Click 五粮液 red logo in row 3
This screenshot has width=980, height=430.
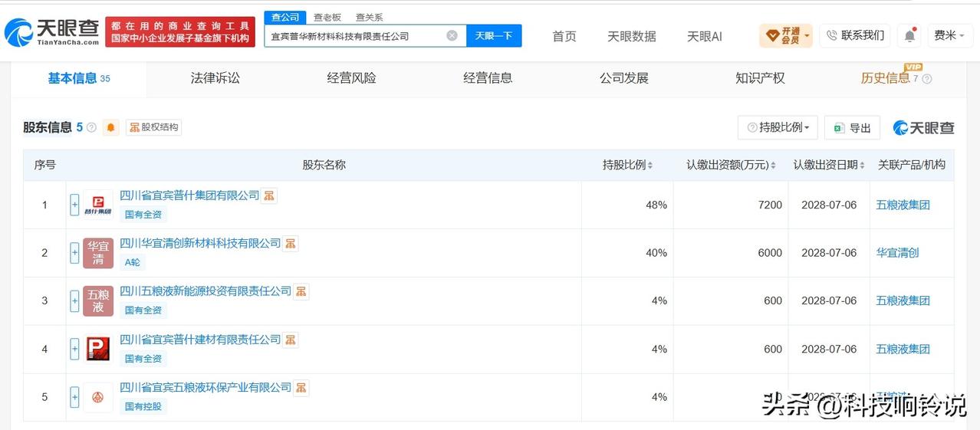pyautogui.click(x=98, y=301)
